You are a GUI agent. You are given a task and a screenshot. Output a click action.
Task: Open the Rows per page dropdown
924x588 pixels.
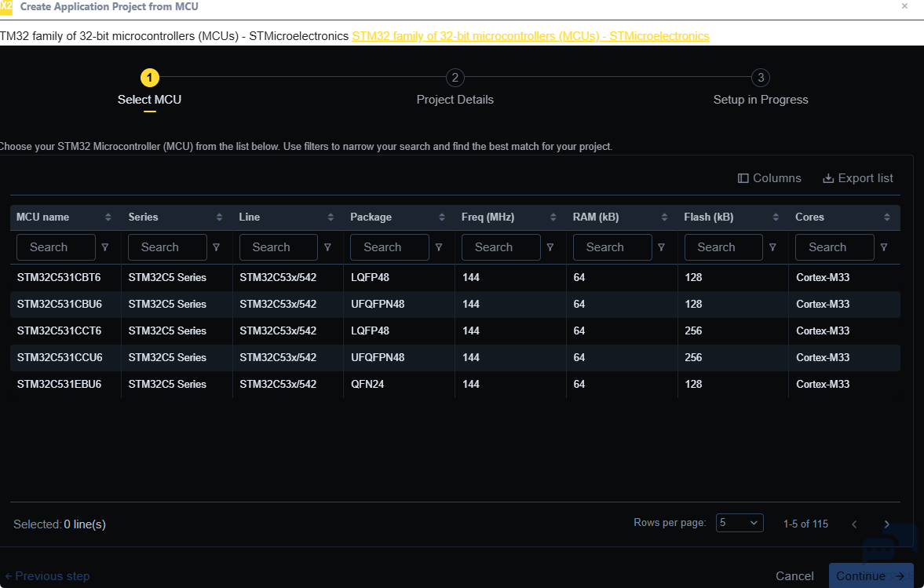[740, 523]
